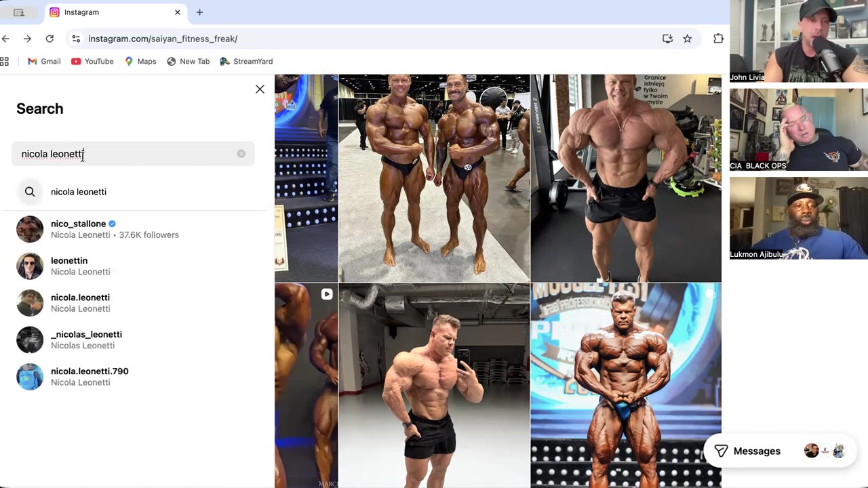Open the mirror selfie post

[x=434, y=385]
